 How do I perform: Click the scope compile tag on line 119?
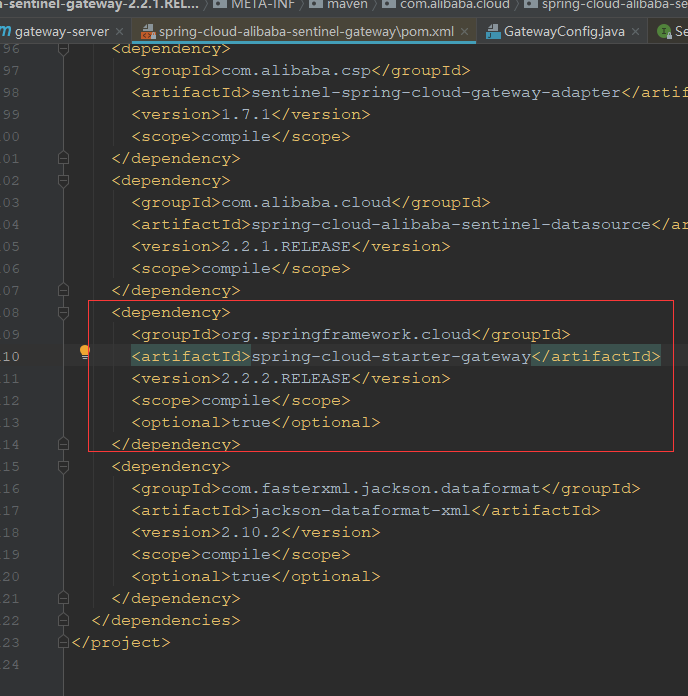pos(241,554)
